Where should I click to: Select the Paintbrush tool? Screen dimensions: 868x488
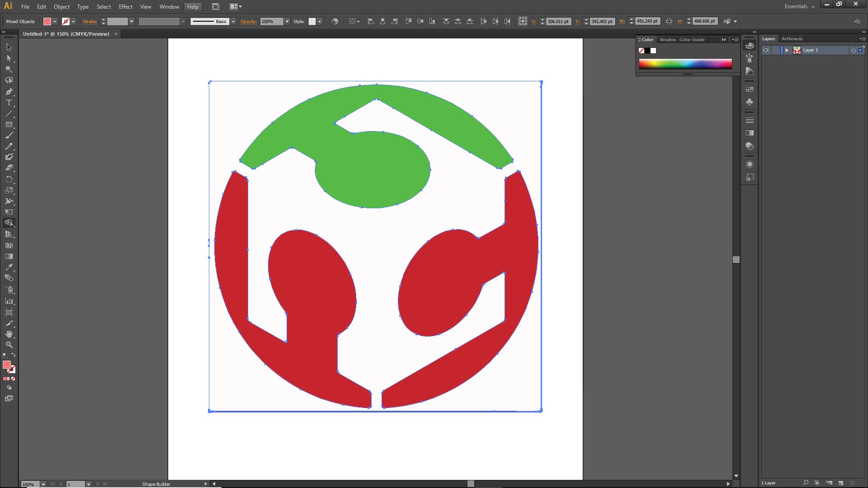(9, 135)
